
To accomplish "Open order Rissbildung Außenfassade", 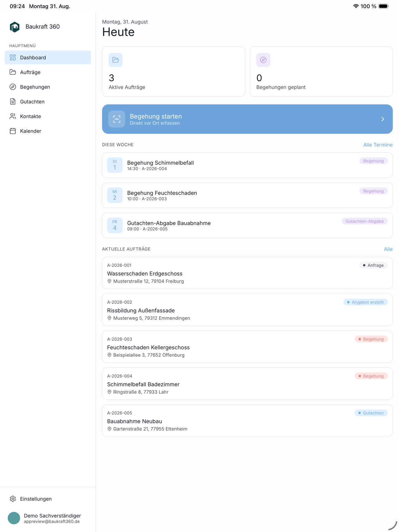I will coord(247,310).
